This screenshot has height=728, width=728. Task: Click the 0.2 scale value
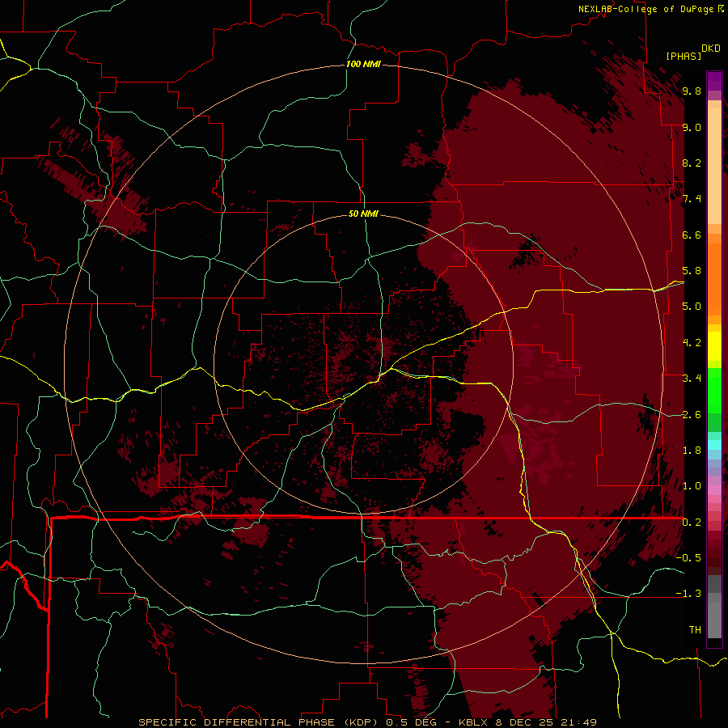coord(692,523)
